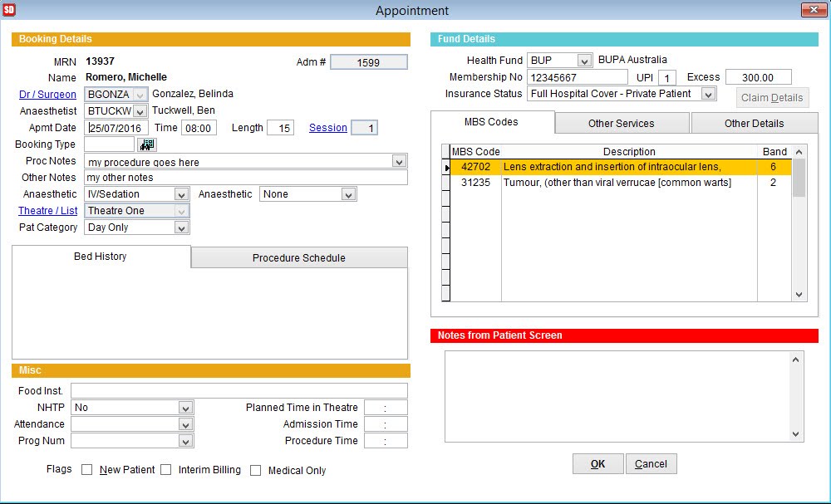Viewport: 831px width, 504px height.
Task: Click the Food Inst. field
Action: [239, 391]
